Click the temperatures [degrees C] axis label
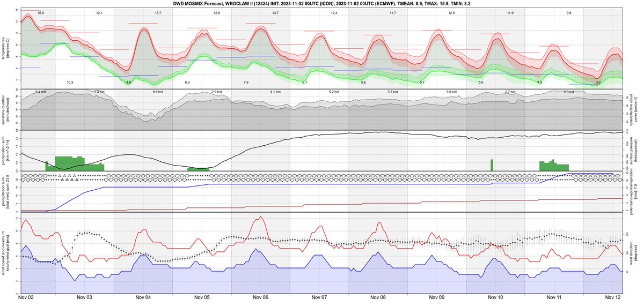The height and width of the screenshot is (306, 644). (x=6, y=47)
